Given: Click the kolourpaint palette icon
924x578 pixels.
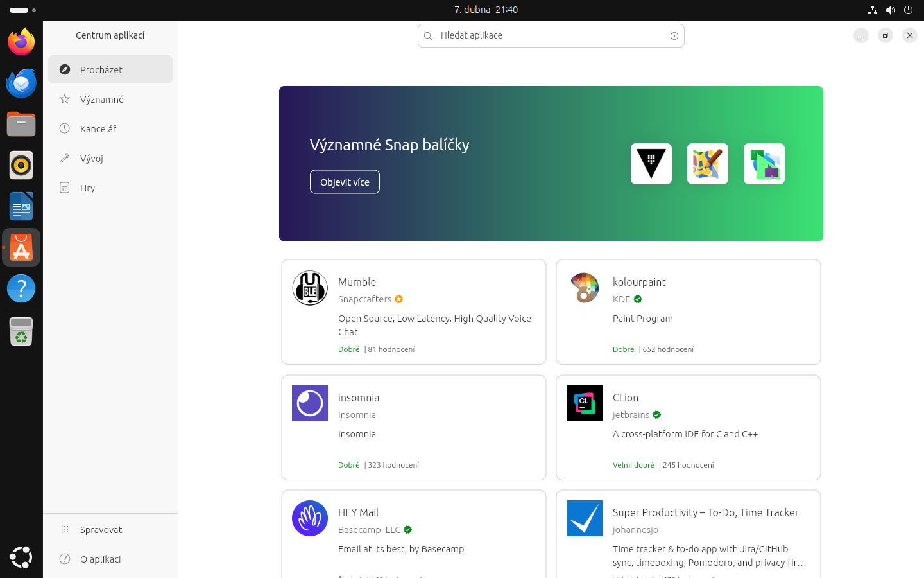Looking at the screenshot, I should point(584,288).
